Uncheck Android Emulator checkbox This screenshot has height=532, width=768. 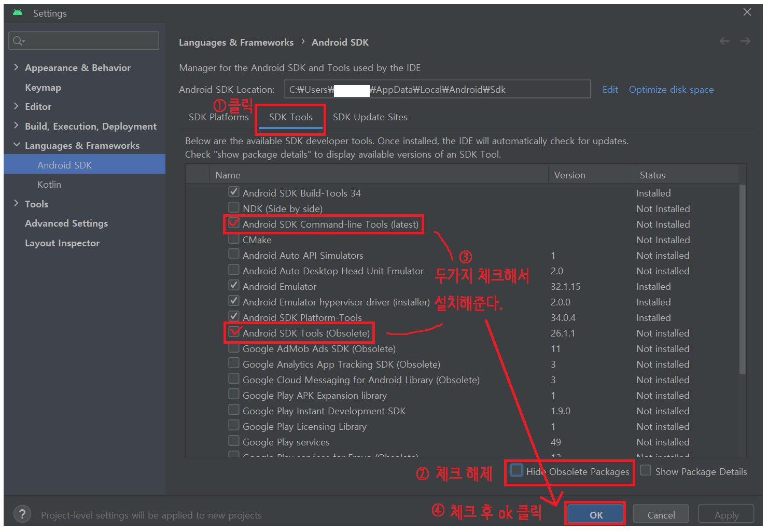pos(234,285)
